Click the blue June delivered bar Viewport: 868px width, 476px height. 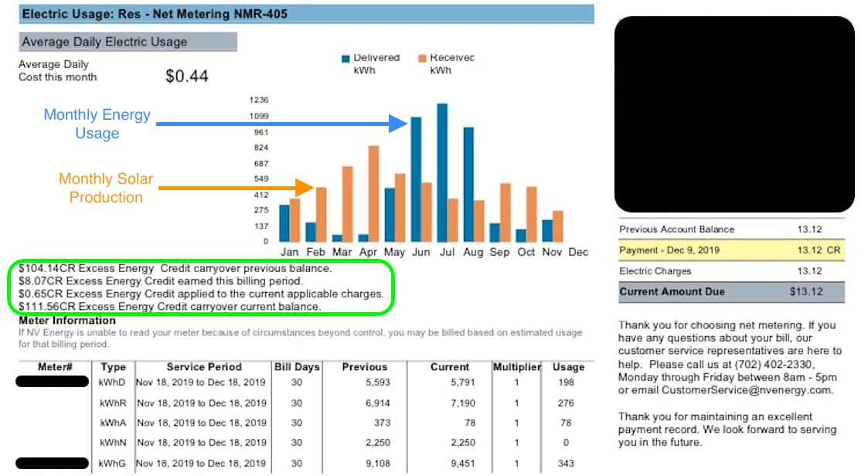pyautogui.click(x=416, y=179)
